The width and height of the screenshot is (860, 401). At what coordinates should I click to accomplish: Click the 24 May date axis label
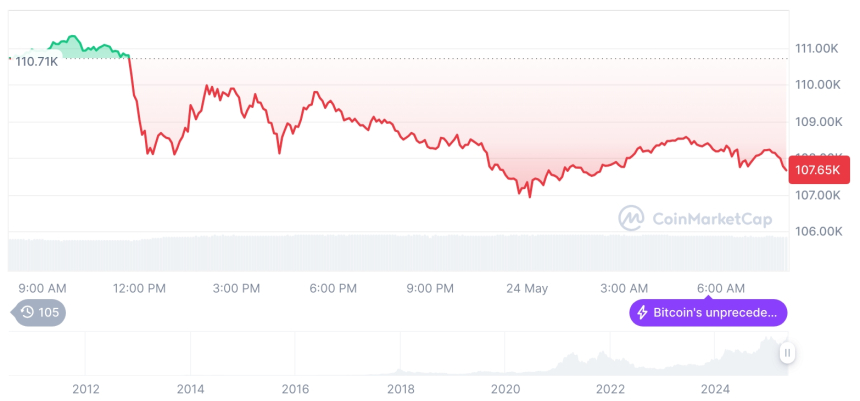(527, 288)
